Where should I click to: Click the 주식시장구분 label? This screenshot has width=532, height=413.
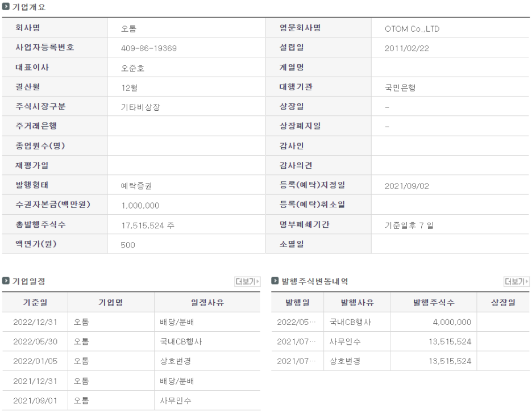coord(40,106)
